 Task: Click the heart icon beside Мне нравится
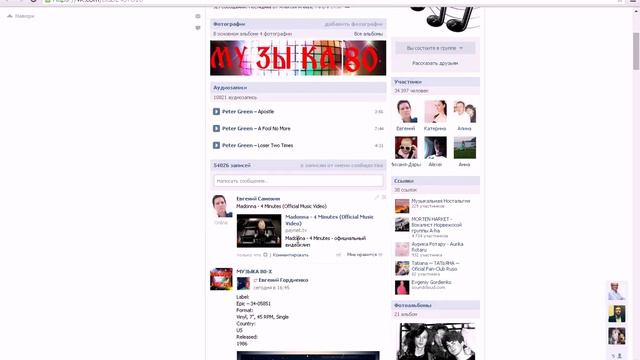[x=380, y=255]
